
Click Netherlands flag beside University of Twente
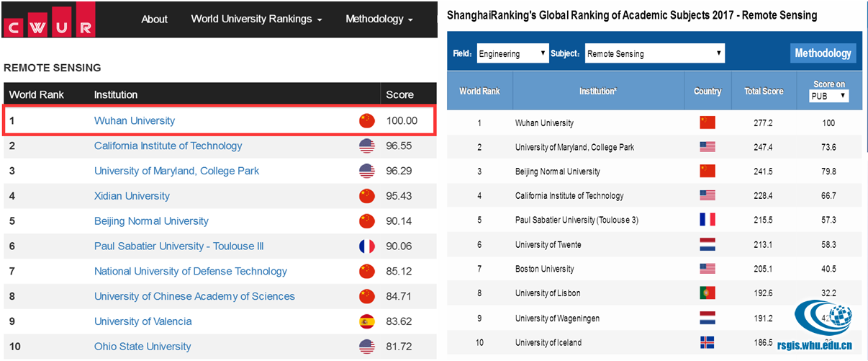tap(707, 245)
